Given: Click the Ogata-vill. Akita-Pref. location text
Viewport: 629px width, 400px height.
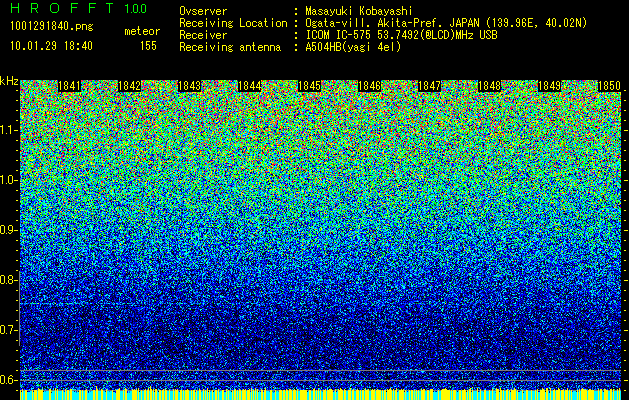Looking at the screenshot, I should pos(446,23).
